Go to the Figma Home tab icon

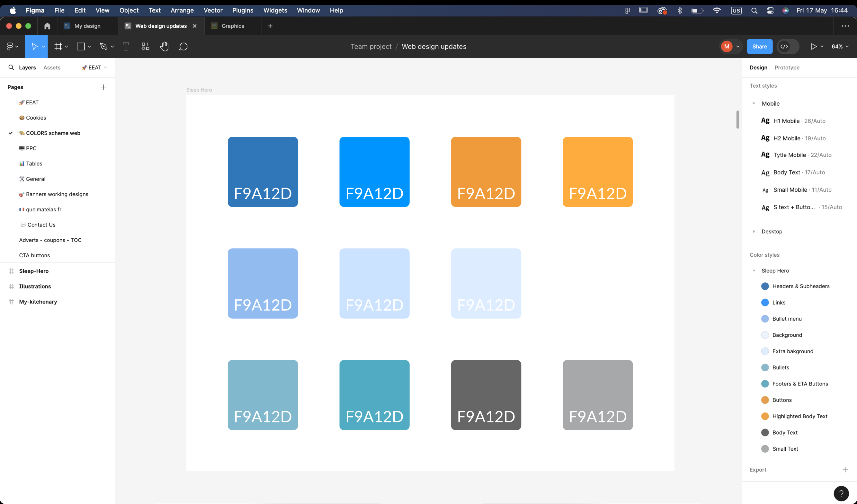pyautogui.click(x=47, y=26)
